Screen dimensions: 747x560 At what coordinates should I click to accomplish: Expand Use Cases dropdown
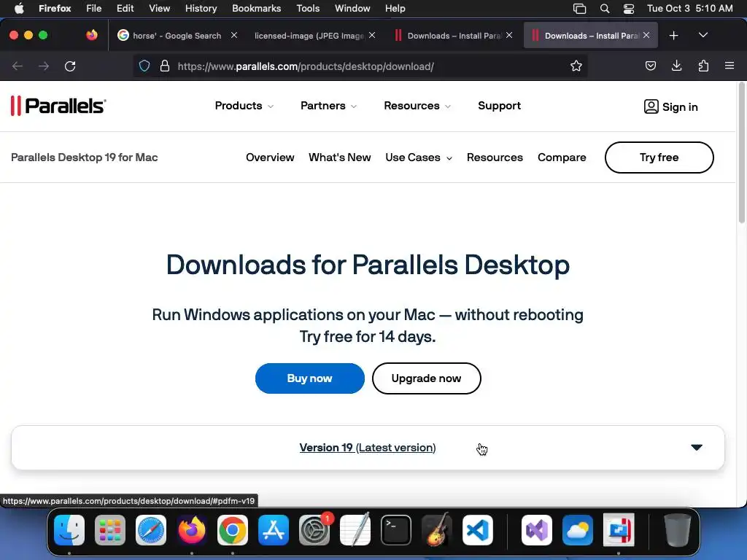(x=418, y=157)
